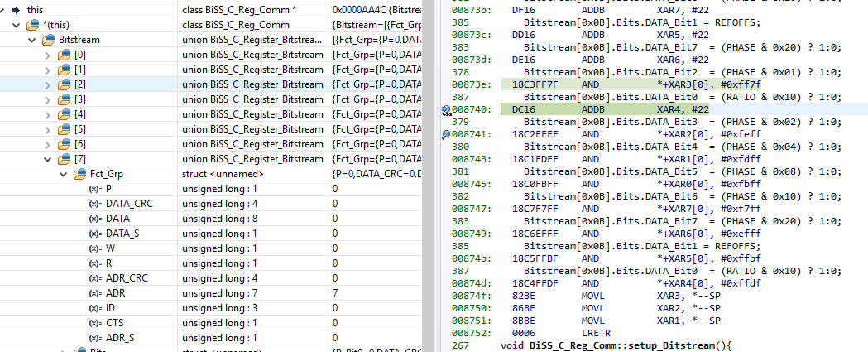Viewport: 868px width, 352px height.
Task: Click the (x)= variable icon for ID
Action: pos(95,307)
